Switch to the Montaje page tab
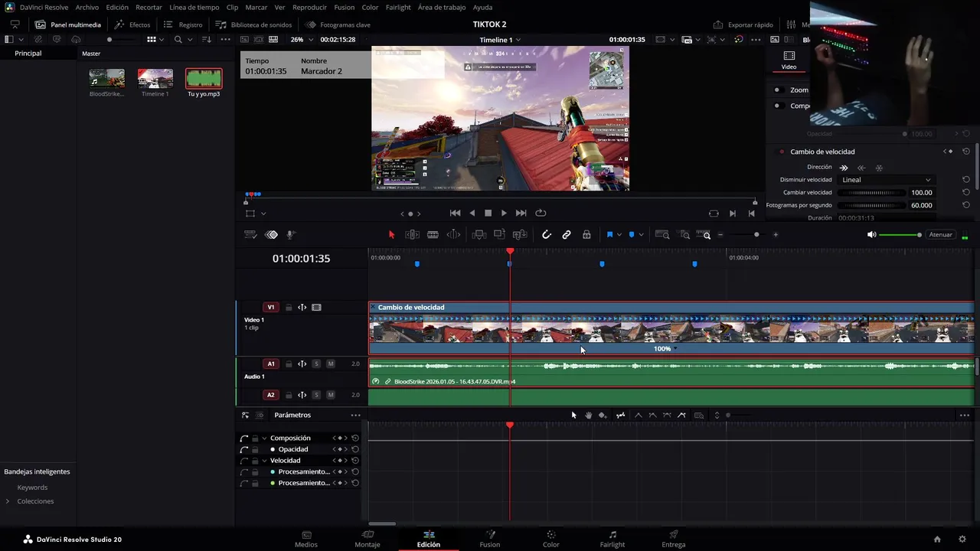Screen dimensions: 980x551 367,540
